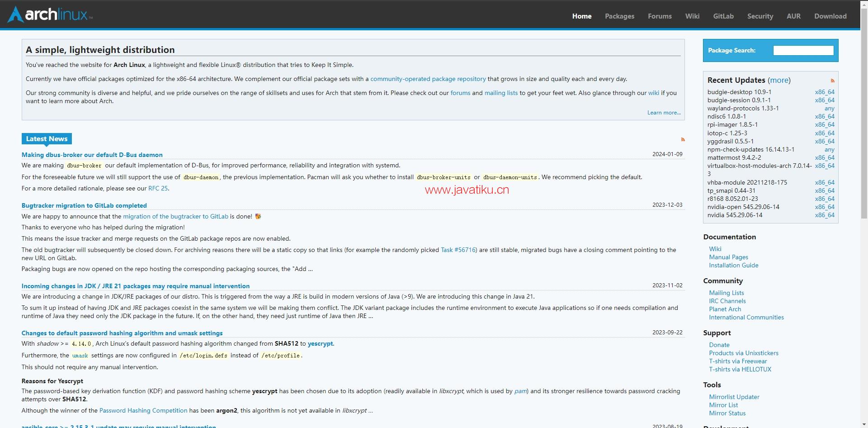Open the Security navigation item

(760, 16)
